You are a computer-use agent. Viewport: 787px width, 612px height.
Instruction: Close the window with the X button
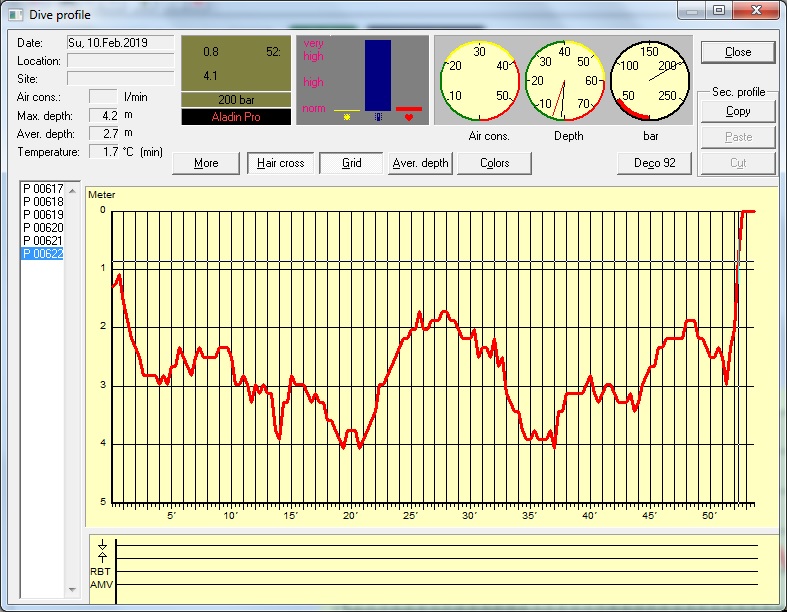[x=756, y=10]
